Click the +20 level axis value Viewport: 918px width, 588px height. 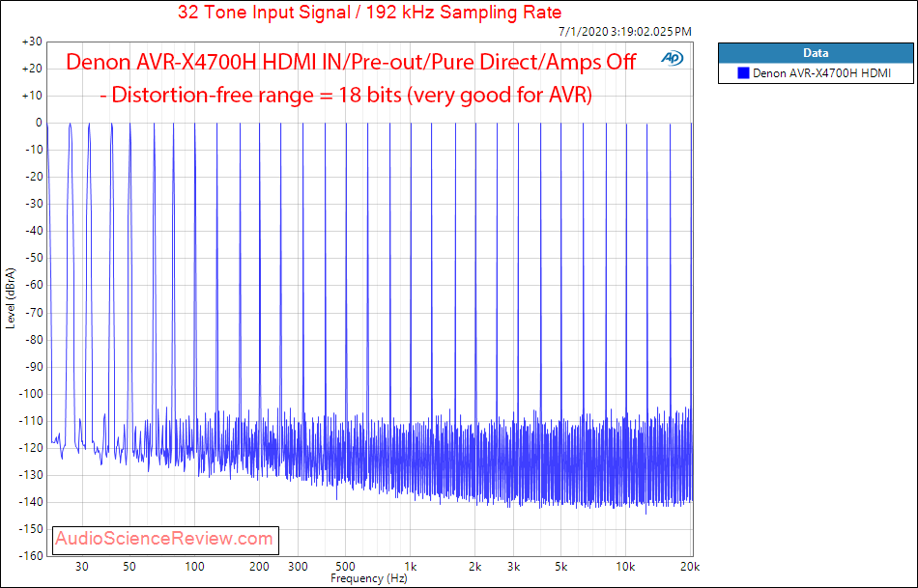32,69
